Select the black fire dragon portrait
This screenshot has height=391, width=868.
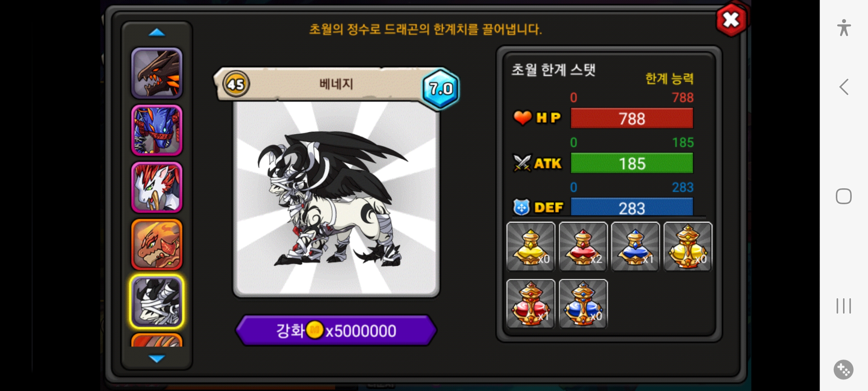(157, 73)
